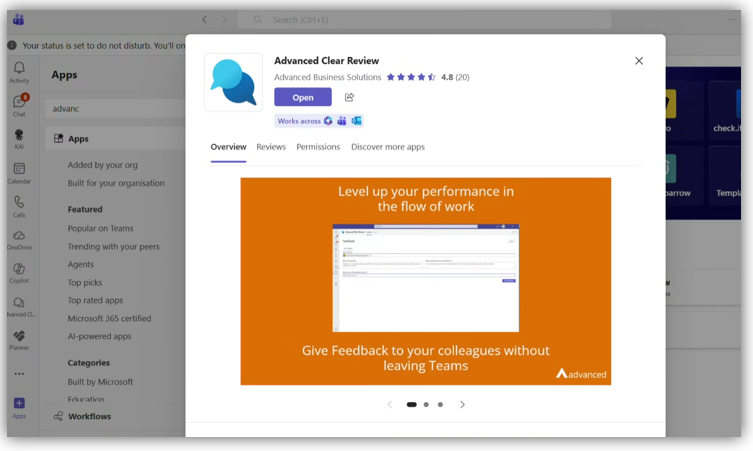This screenshot has width=753, height=451.
Task: Click the Search (Ctrl+E) box
Action: [425, 20]
